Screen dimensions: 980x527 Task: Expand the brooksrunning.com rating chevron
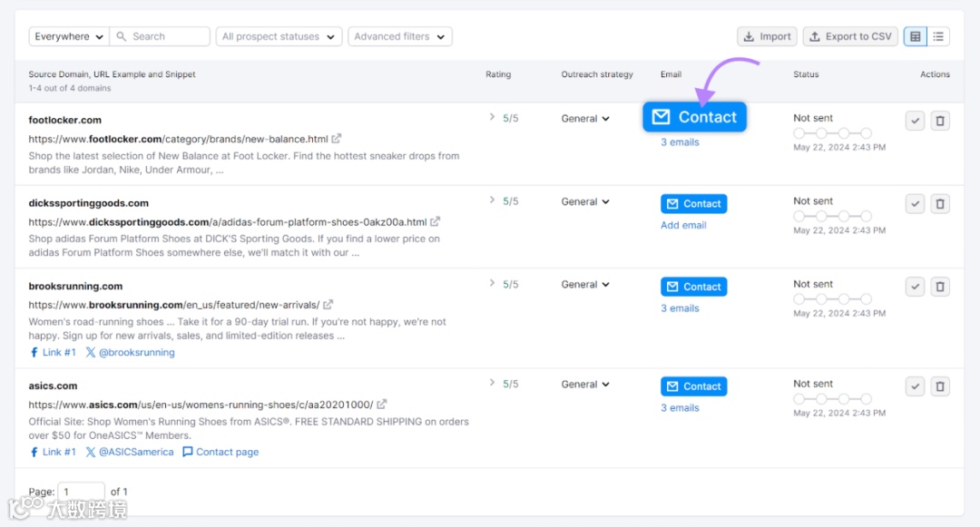coord(492,283)
